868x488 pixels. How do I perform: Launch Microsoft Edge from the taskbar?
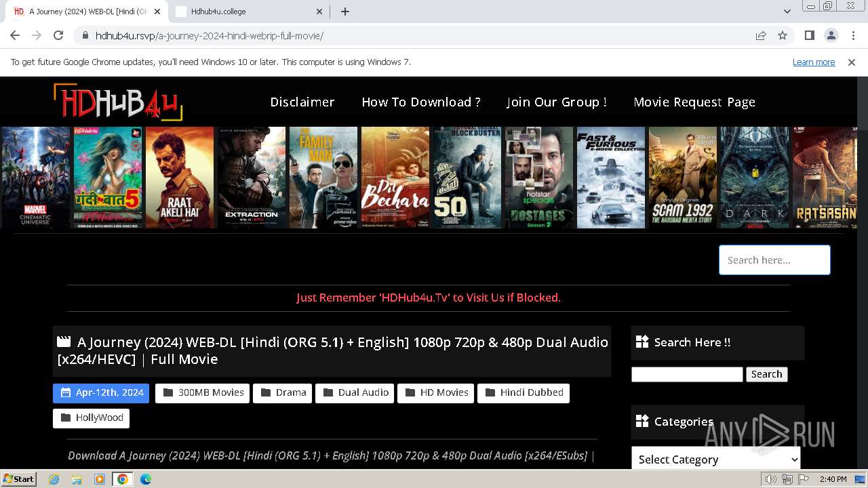coord(146,479)
